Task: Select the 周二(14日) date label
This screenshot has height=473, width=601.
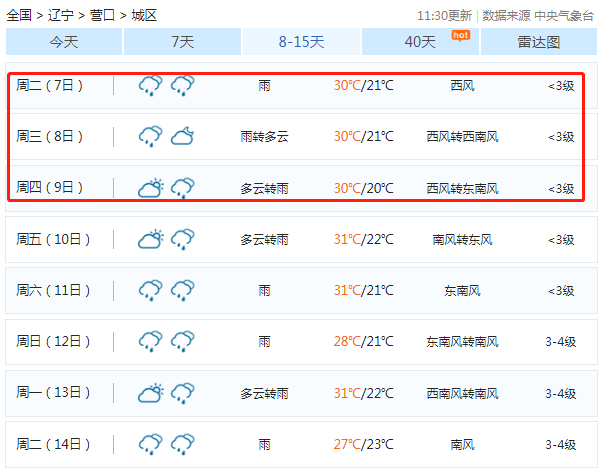Action: 53,444
